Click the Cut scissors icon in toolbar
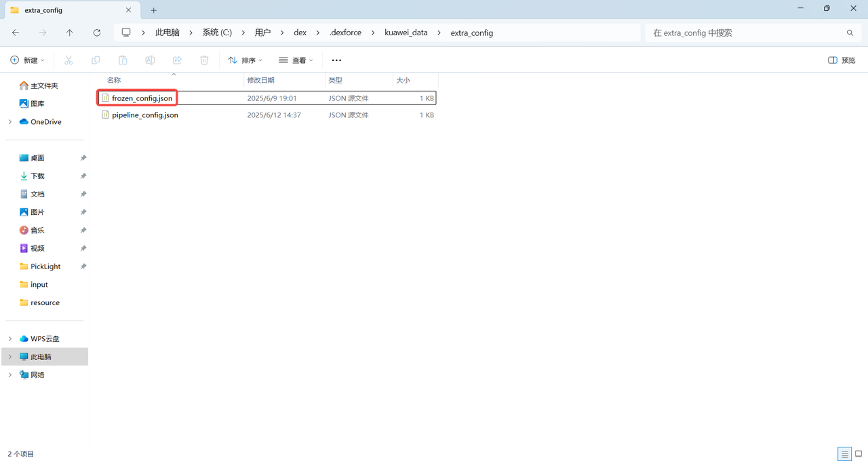The width and height of the screenshot is (868, 461). point(68,60)
